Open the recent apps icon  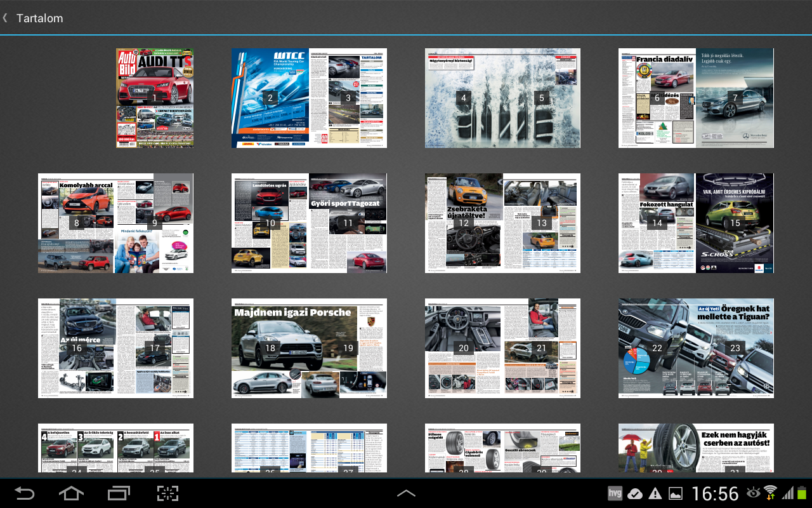tap(119, 493)
